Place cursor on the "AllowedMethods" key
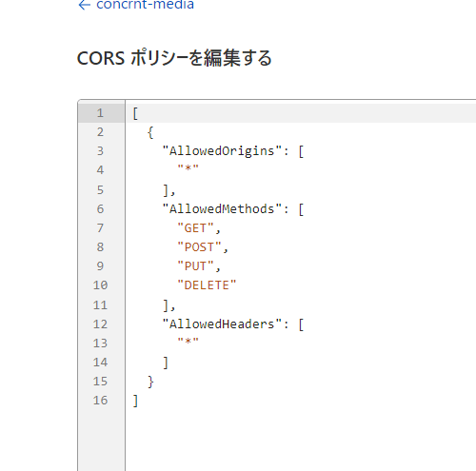This screenshot has width=476, height=471. (x=222, y=209)
